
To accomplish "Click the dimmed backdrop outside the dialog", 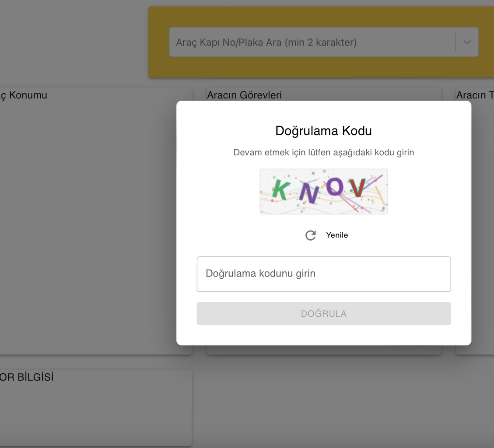I will 341,402.
